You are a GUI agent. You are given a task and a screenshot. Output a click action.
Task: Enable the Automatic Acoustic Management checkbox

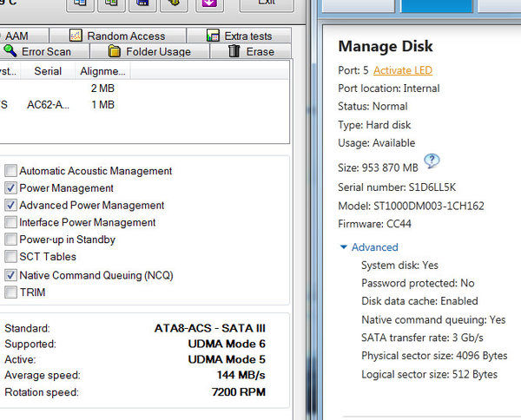[10, 171]
